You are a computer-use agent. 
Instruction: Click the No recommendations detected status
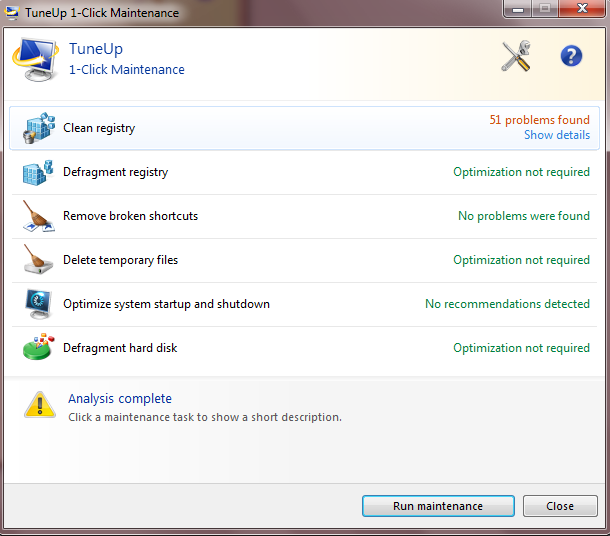pyautogui.click(x=507, y=304)
